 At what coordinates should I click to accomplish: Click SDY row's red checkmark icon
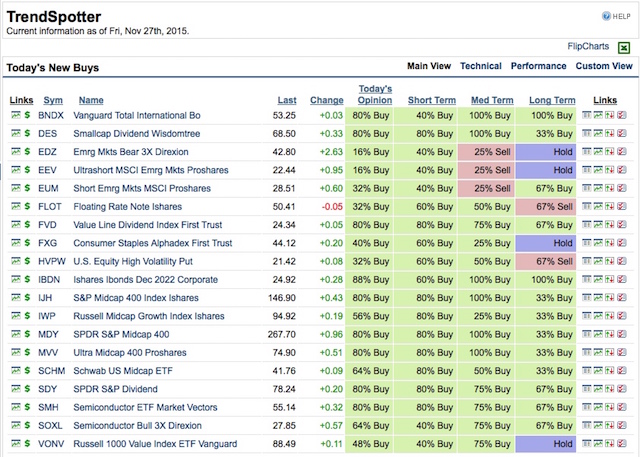(x=622, y=388)
